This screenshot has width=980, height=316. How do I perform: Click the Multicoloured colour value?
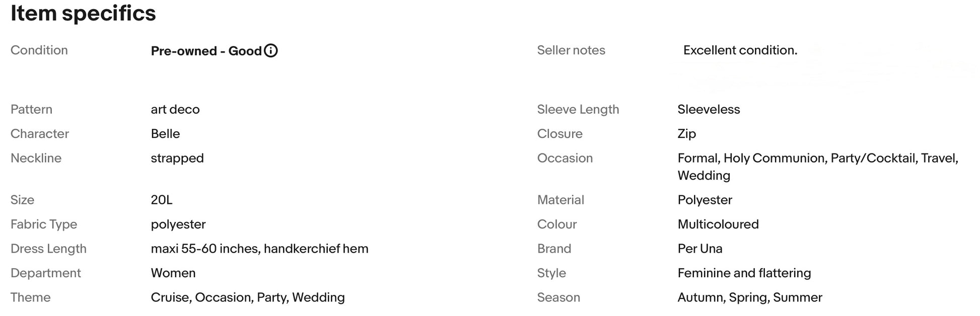(718, 224)
